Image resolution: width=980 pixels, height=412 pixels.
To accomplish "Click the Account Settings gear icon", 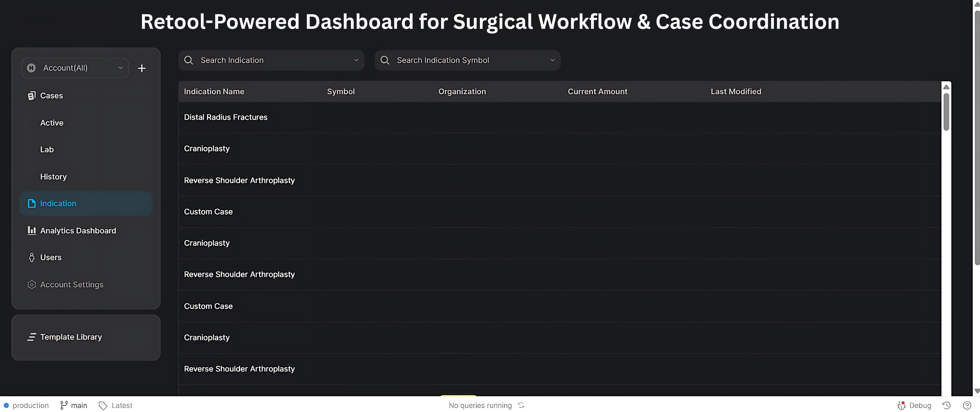I will point(32,284).
